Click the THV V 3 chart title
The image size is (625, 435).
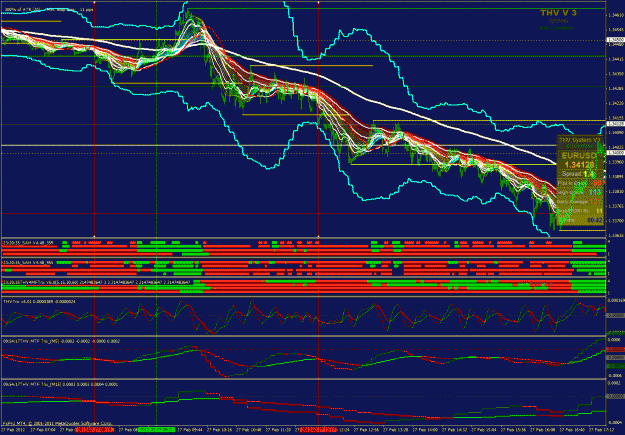(558, 13)
